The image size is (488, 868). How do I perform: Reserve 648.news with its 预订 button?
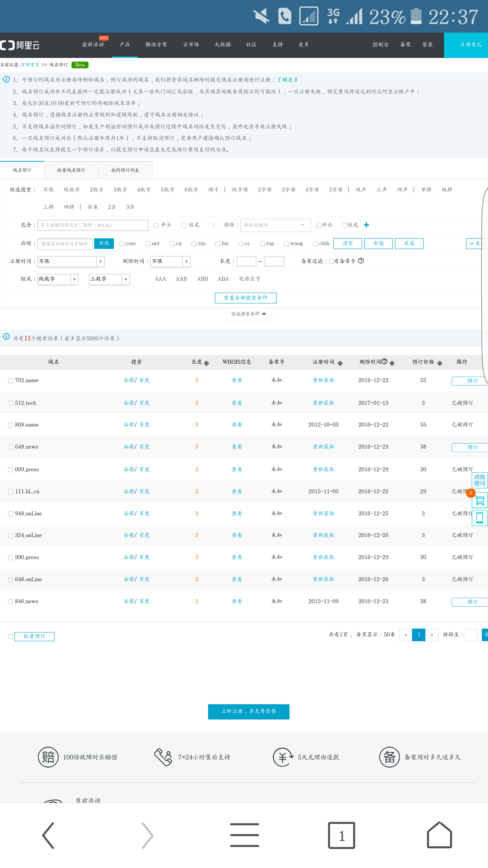(x=470, y=448)
